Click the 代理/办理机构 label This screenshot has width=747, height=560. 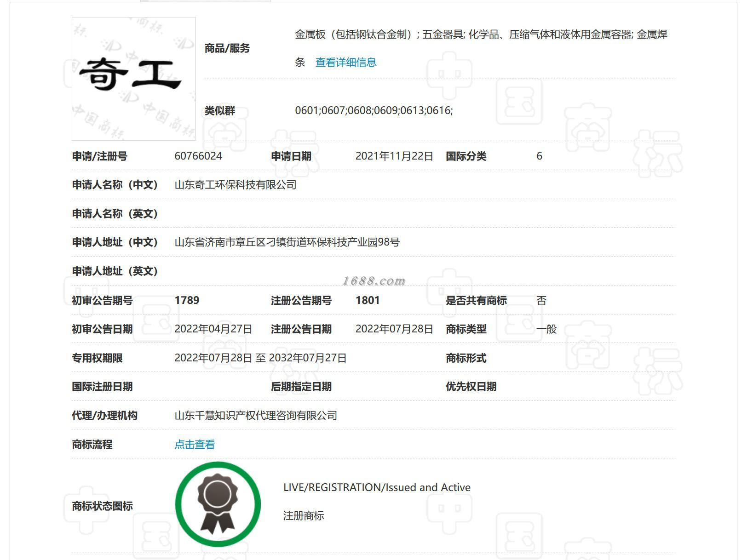click(x=104, y=416)
